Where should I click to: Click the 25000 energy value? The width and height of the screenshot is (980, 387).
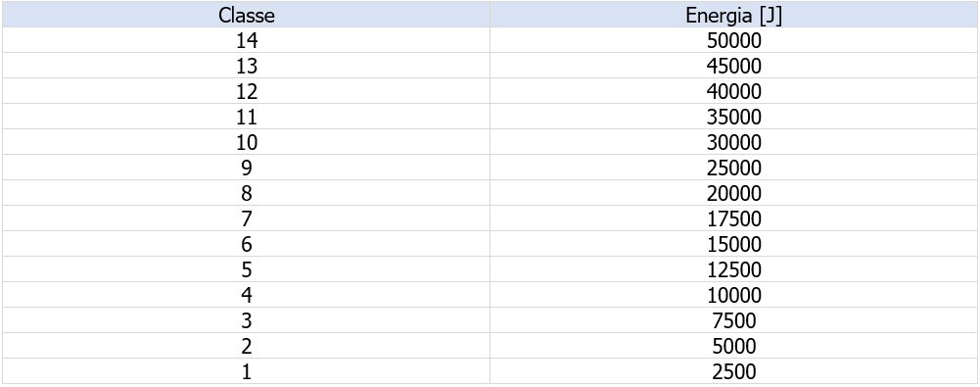pyautogui.click(x=733, y=169)
